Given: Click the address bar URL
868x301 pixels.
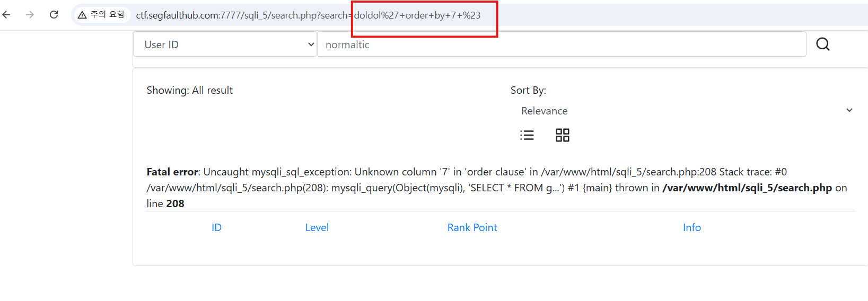Looking at the screenshot, I should (x=308, y=15).
